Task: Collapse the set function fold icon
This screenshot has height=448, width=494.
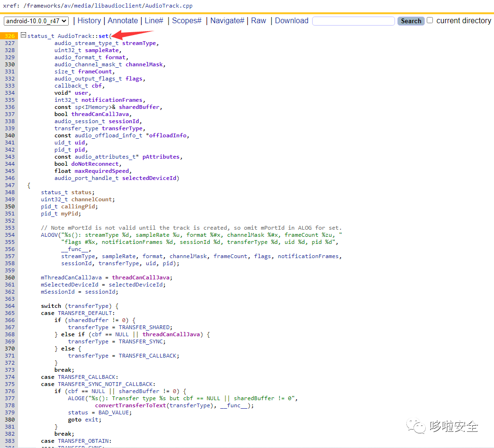Action: click(x=23, y=35)
